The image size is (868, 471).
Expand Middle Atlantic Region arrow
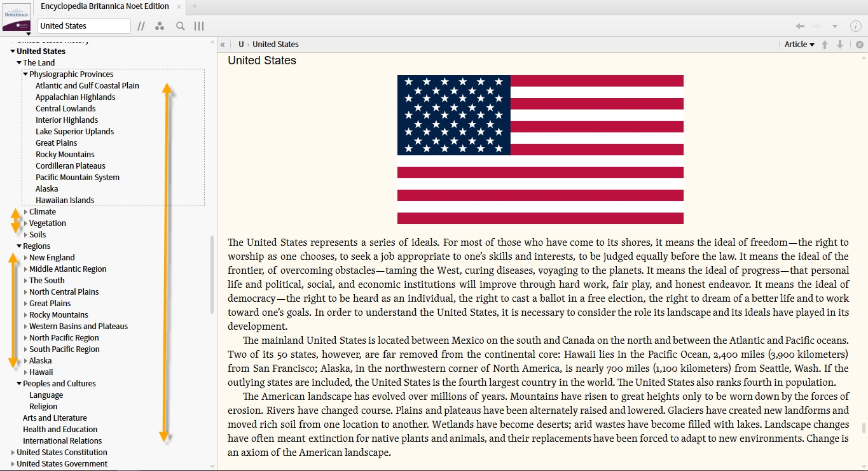[25, 269]
